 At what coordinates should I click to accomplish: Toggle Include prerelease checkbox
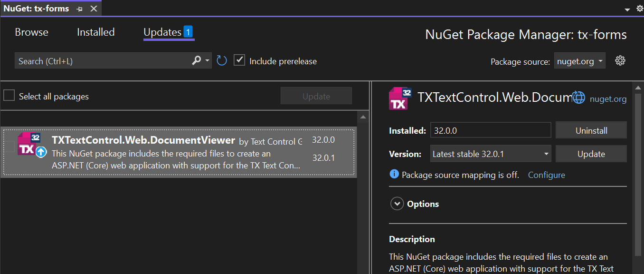[239, 60]
